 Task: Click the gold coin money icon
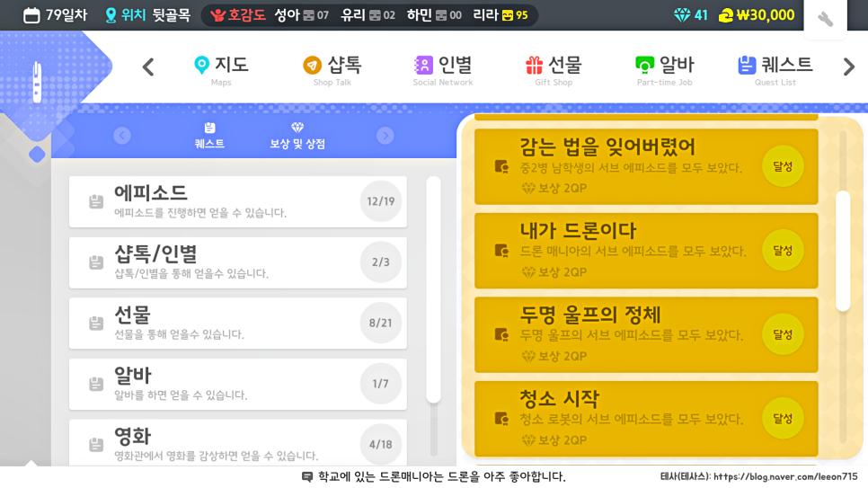coord(726,15)
